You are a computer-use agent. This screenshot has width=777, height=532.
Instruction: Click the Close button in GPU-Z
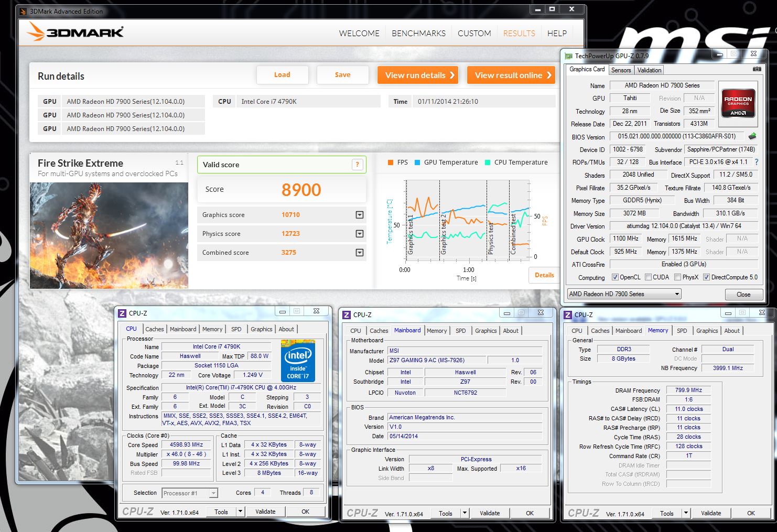click(x=743, y=294)
